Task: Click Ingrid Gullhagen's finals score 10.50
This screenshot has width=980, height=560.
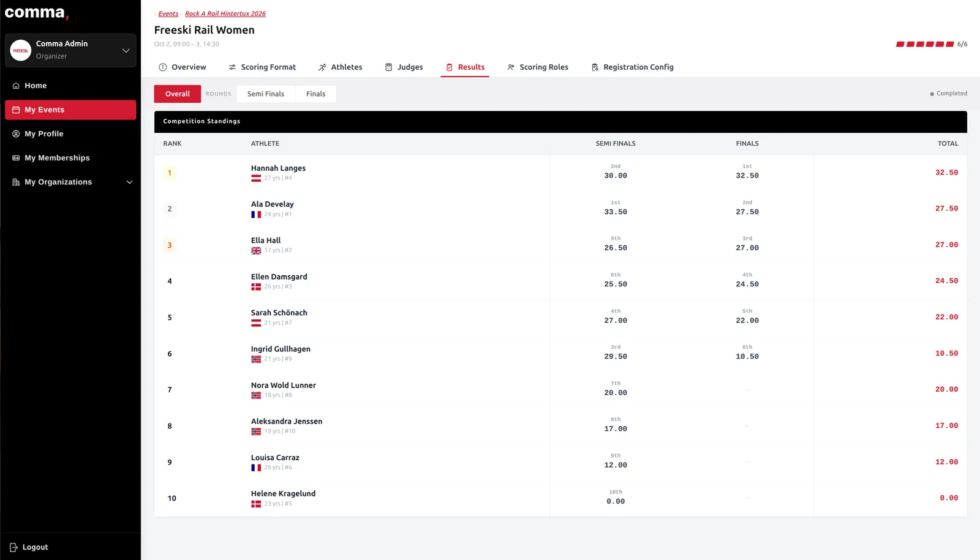Action: pos(747,357)
